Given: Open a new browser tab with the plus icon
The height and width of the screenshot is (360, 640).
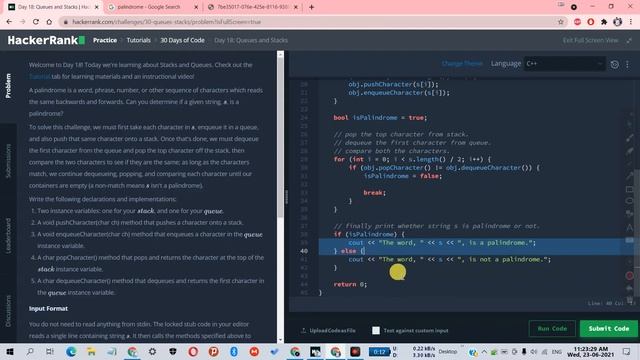Looking at the screenshot, I should point(311,7).
